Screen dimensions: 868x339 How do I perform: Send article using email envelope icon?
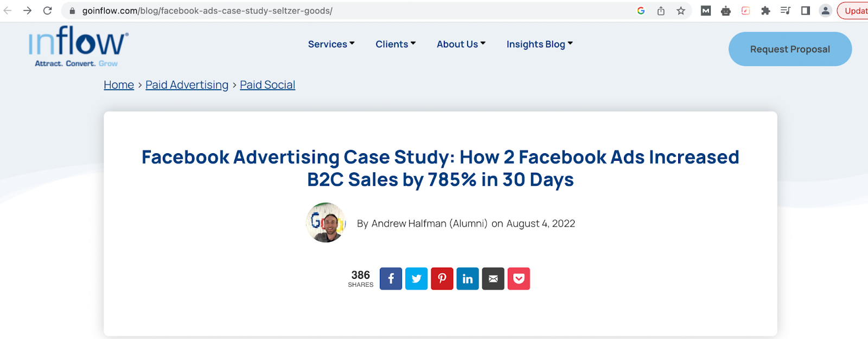(x=493, y=279)
